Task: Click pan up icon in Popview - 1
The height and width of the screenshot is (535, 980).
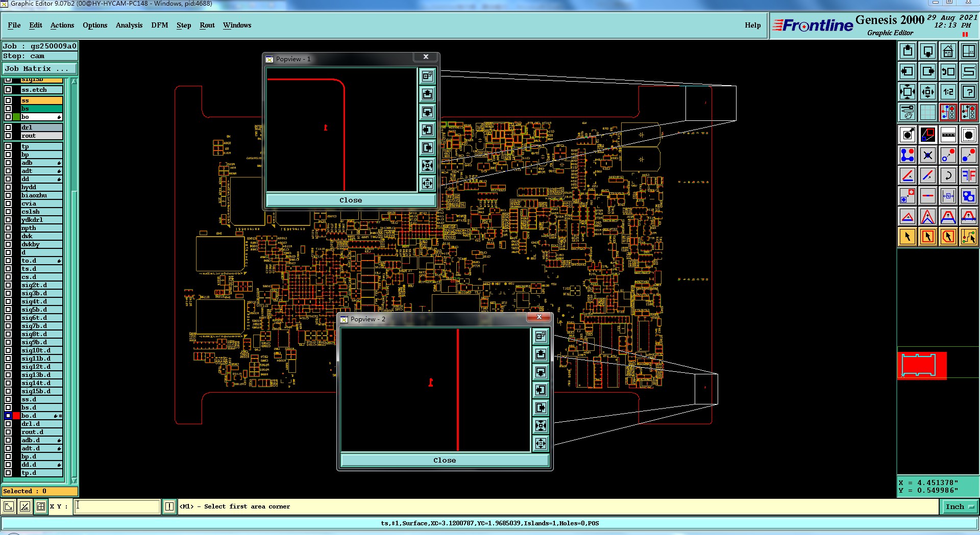Action: pyautogui.click(x=427, y=94)
